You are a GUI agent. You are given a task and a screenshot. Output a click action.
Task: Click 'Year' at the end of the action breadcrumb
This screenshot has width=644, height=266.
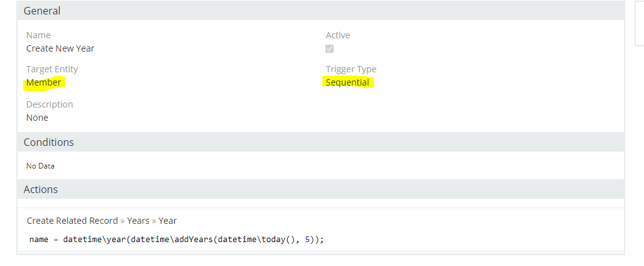168,221
